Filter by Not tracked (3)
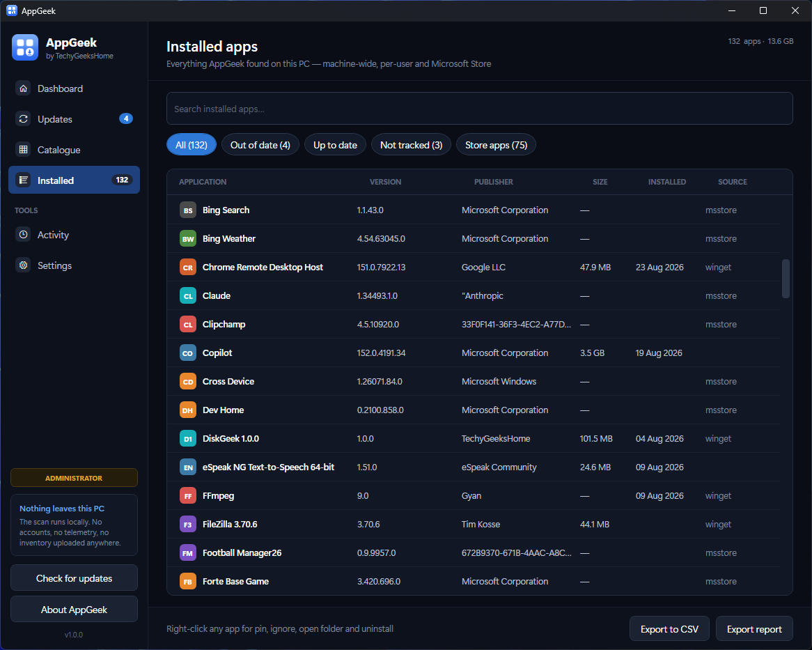This screenshot has width=812, height=650. pyautogui.click(x=411, y=145)
